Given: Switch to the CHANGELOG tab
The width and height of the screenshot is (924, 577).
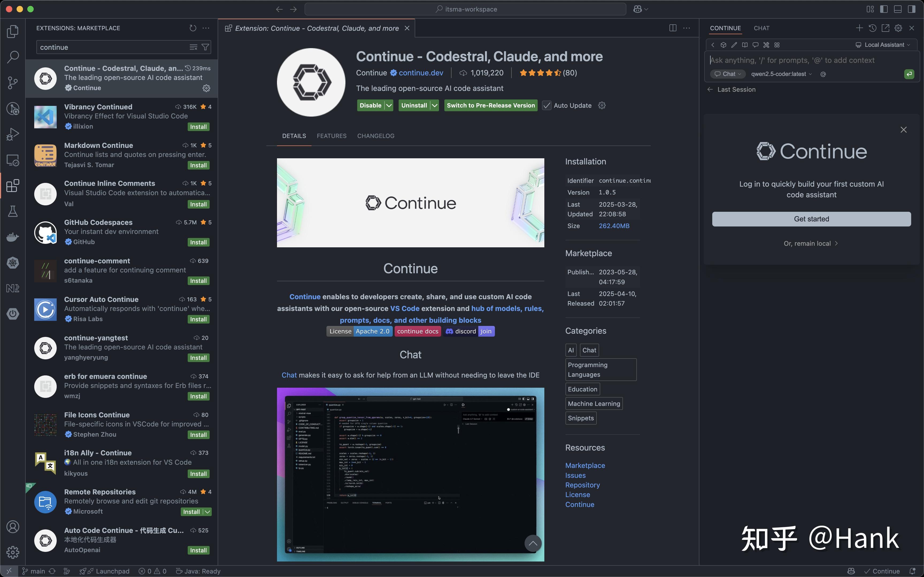Looking at the screenshot, I should [375, 136].
